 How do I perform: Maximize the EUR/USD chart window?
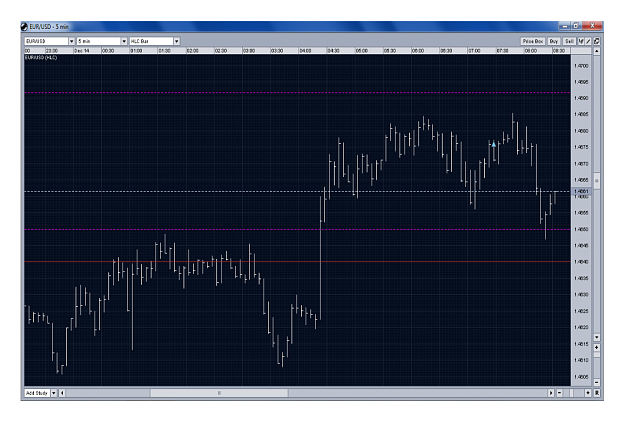(x=576, y=26)
